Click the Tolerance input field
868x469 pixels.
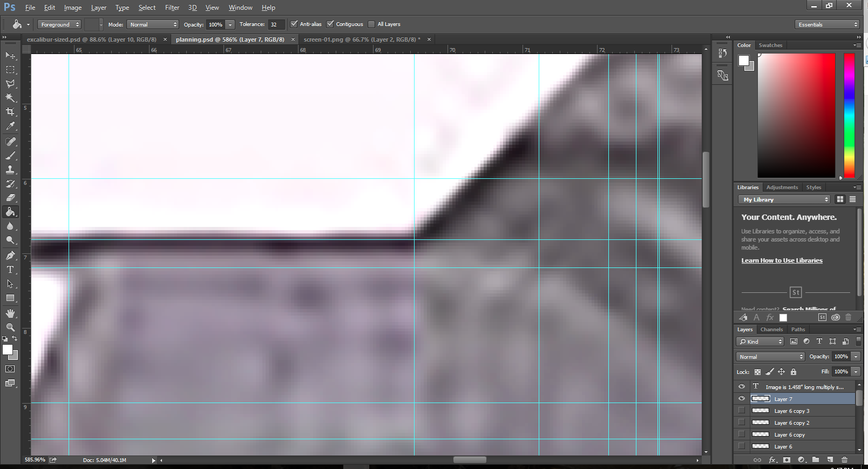coord(276,25)
